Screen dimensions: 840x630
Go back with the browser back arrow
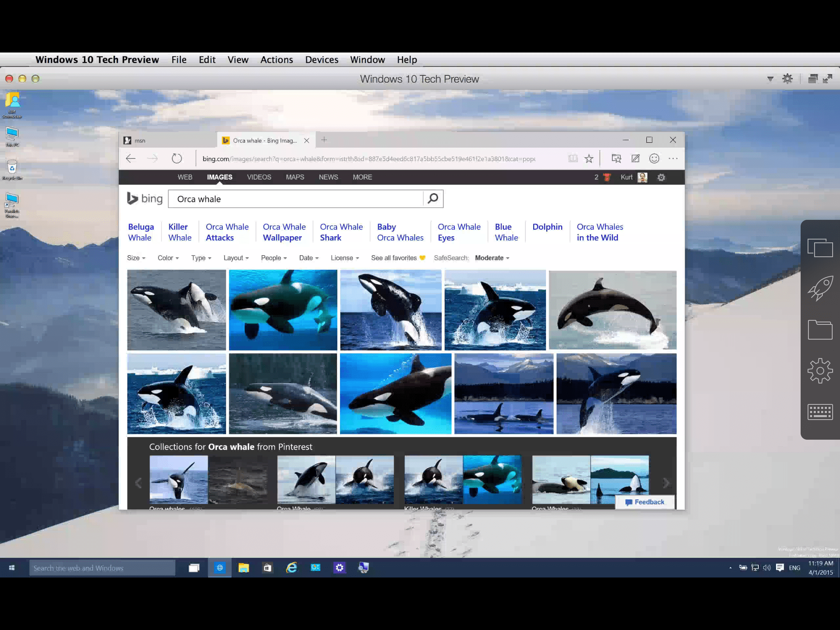pos(131,158)
